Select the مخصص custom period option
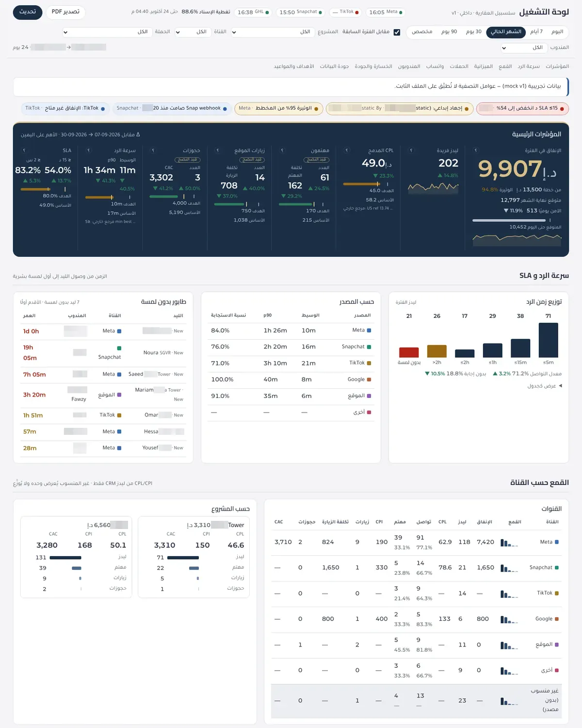This screenshot has width=582, height=728. coord(422,32)
